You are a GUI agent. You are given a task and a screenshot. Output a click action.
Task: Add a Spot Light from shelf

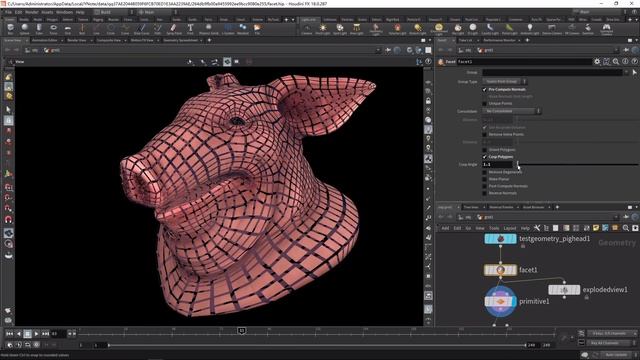coord(340,29)
